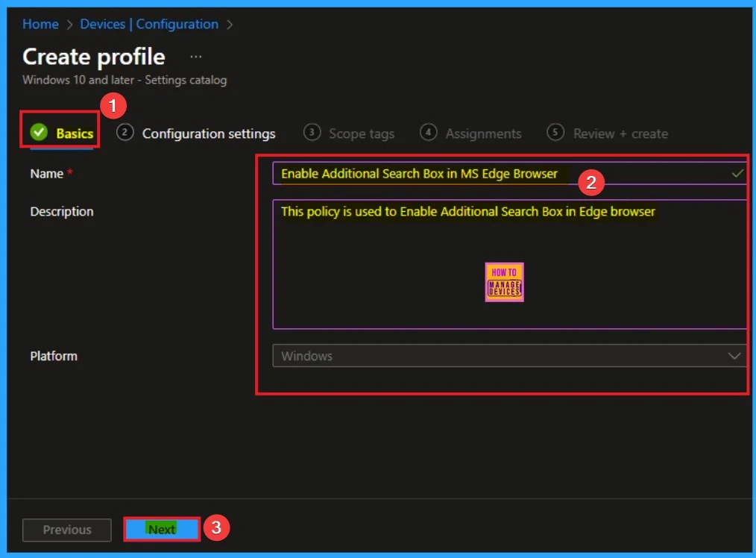This screenshot has width=756, height=558.
Task: Open the Platform Windows dropdown
Action: tap(510, 356)
